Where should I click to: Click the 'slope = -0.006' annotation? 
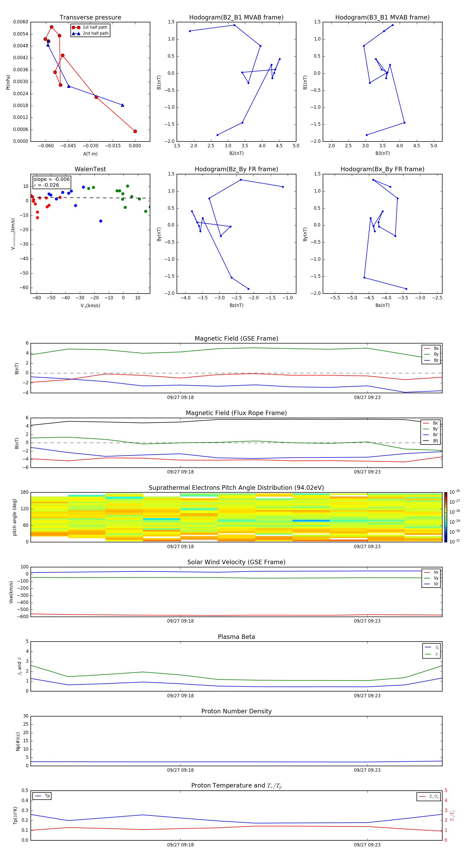point(52,179)
